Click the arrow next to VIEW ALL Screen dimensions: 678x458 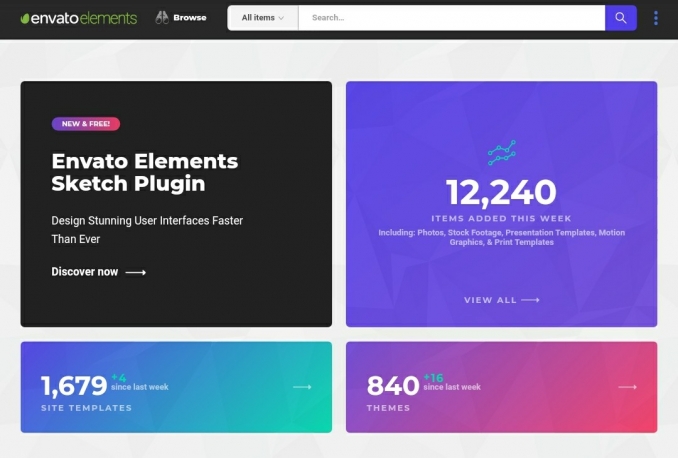(530, 300)
